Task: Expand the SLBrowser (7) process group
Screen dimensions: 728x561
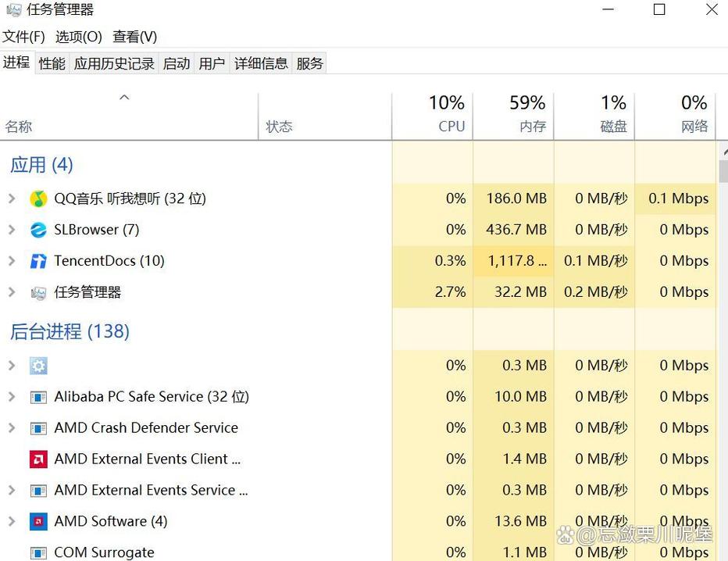Action: (12, 230)
